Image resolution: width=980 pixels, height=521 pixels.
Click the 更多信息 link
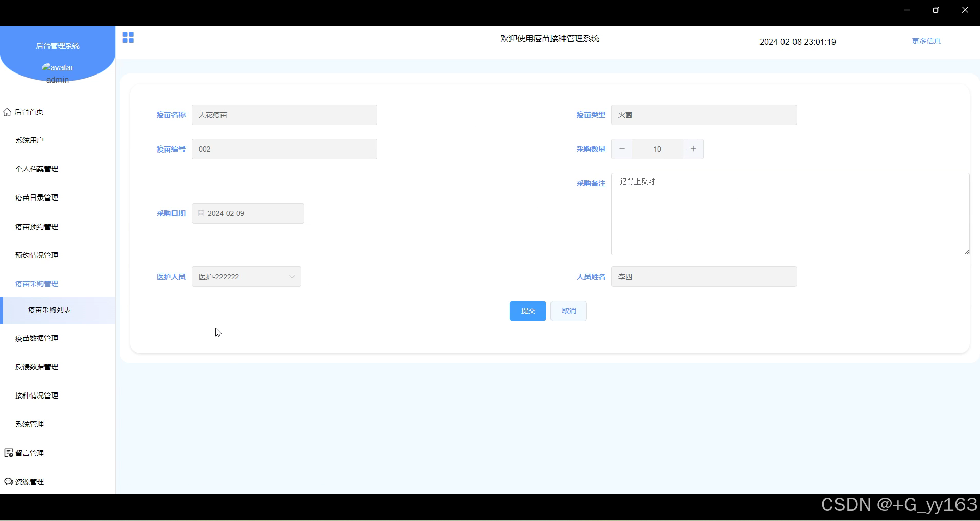click(x=926, y=41)
